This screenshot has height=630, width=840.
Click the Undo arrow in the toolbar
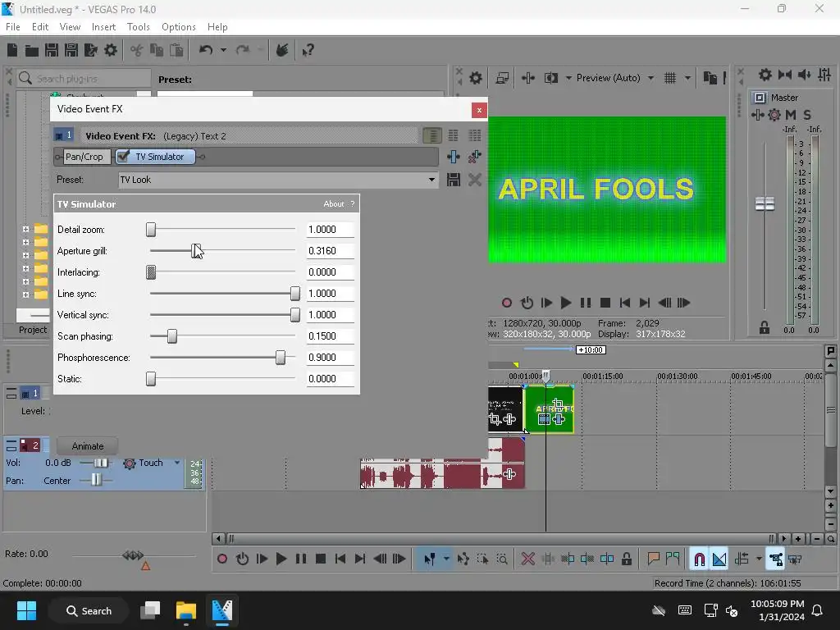(x=206, y=50)
